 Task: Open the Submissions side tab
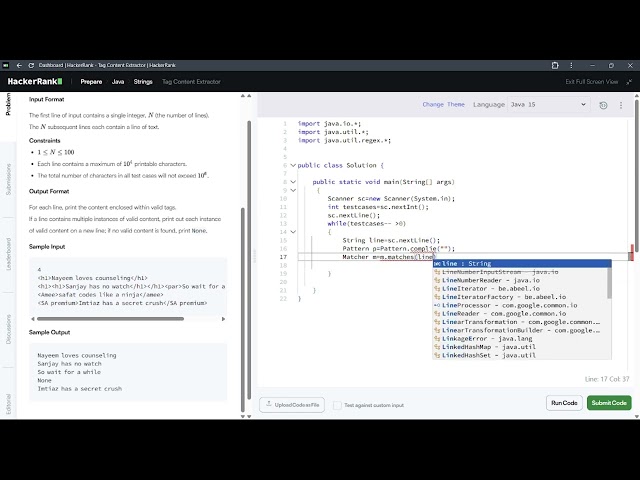tap(8, 179)
